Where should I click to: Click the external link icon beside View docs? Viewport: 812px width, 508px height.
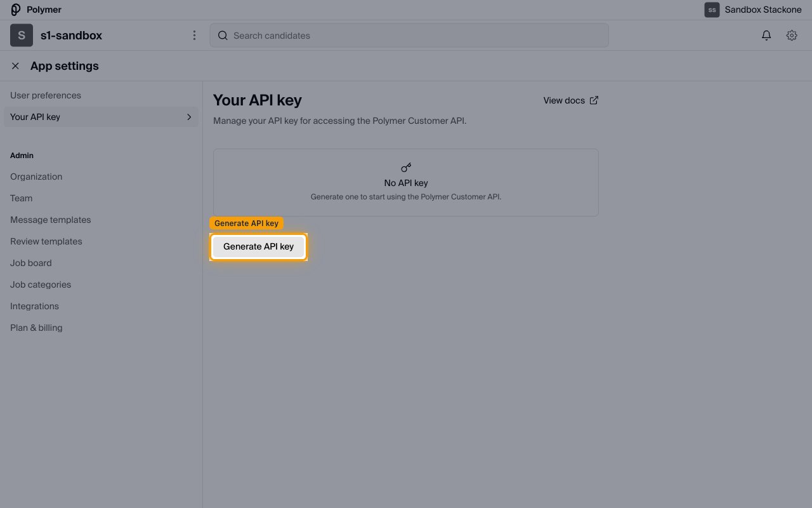pos(594,100)
